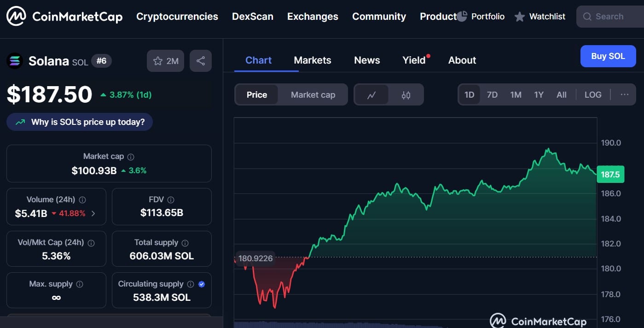Show Total supply info icon
Viewport: 644px width, 328px height.
(185, 243)
